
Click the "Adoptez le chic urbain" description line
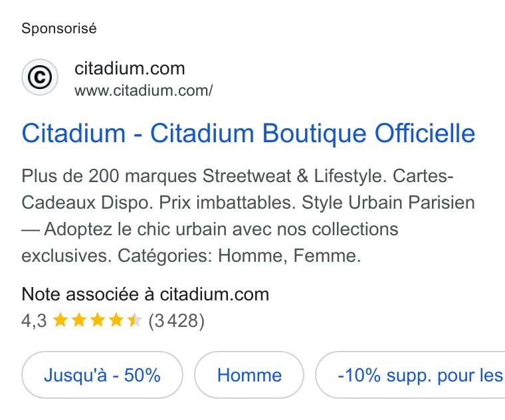pos(210,230)
